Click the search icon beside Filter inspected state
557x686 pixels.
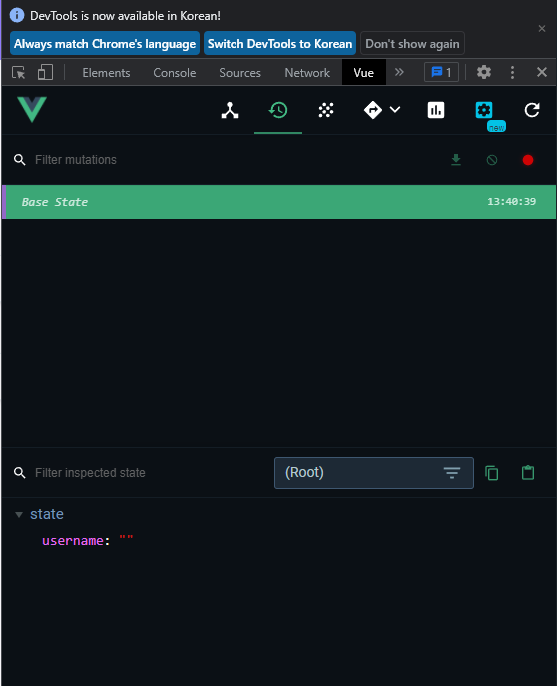tap(19, 472)
